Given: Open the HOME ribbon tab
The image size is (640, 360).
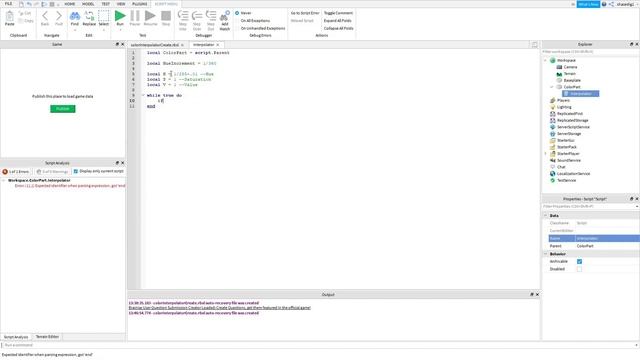Looking at the screenshot, I should pos(69,4).
